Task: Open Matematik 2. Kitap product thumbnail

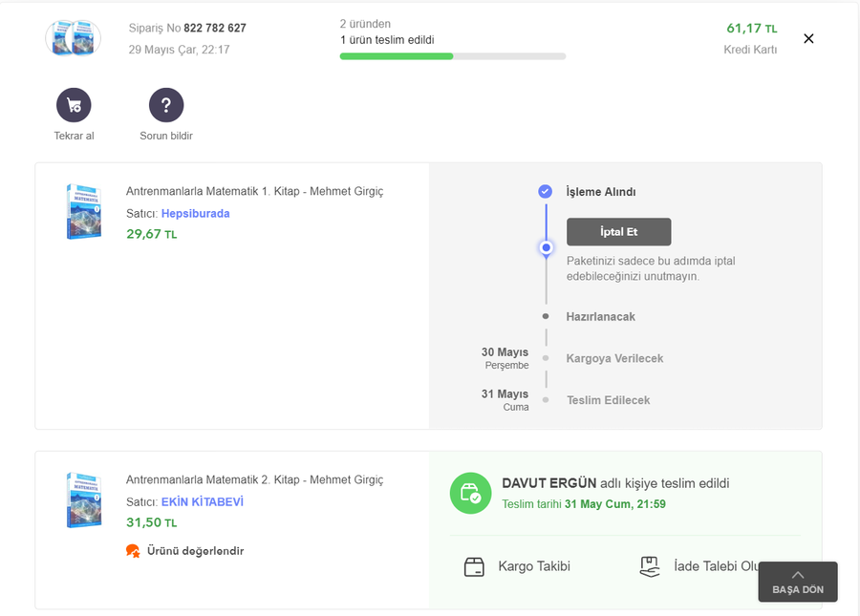Action: [x=84, y=499]
